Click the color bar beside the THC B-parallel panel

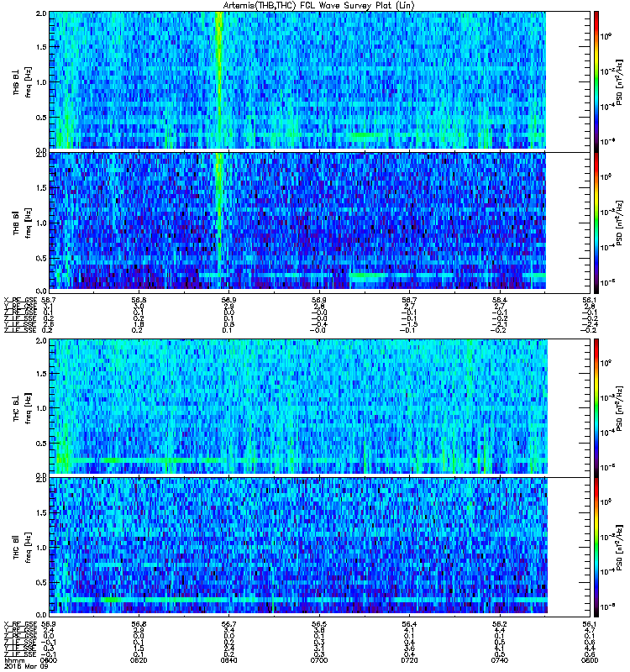[x=596, y=548]
